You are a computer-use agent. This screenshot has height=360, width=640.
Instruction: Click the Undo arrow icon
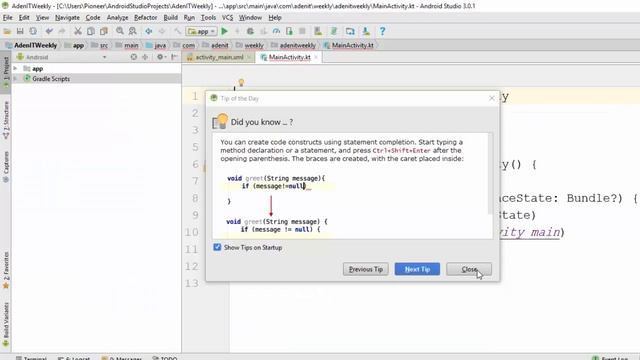tap(49, 31)
